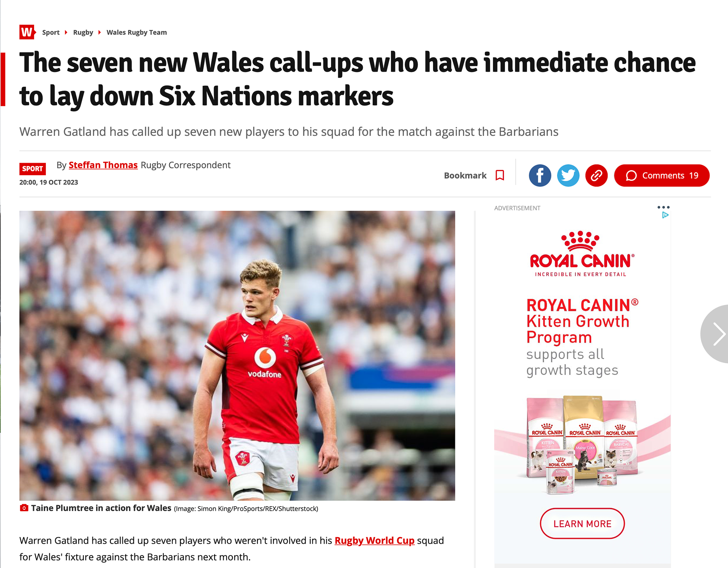Toggle the Bookmark flag icon
This screenshot has height=568, width=728.
500,176
